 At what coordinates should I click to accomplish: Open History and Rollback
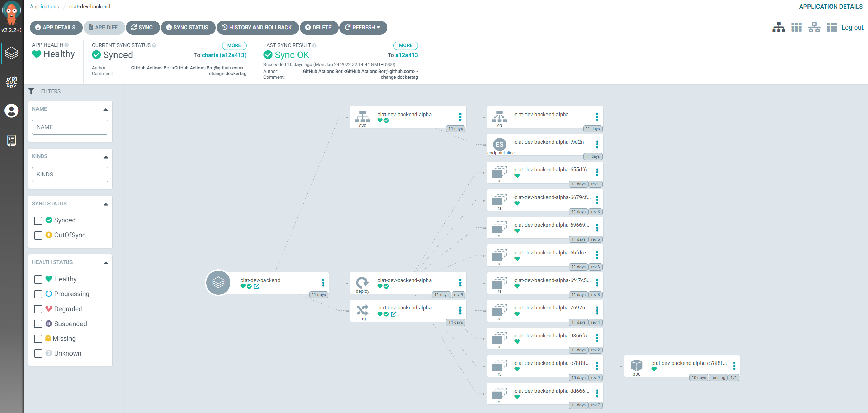[x=257, y=28]
